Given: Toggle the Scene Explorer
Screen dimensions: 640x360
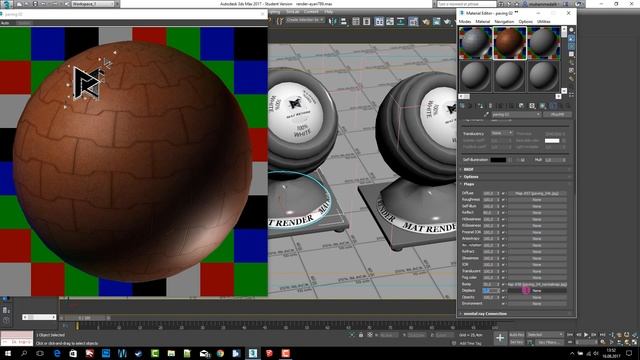Looking at the screenshot, I should coord(356,20).
